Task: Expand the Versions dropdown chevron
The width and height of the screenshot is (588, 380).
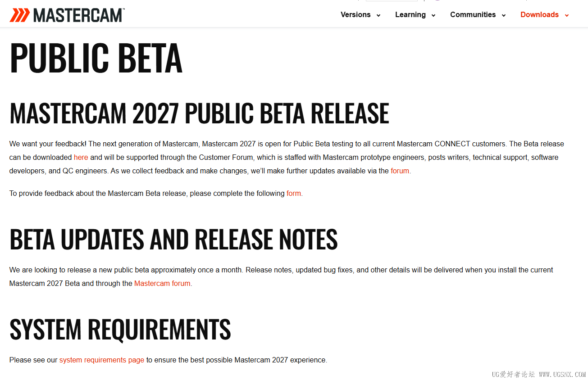Action: 378,15
